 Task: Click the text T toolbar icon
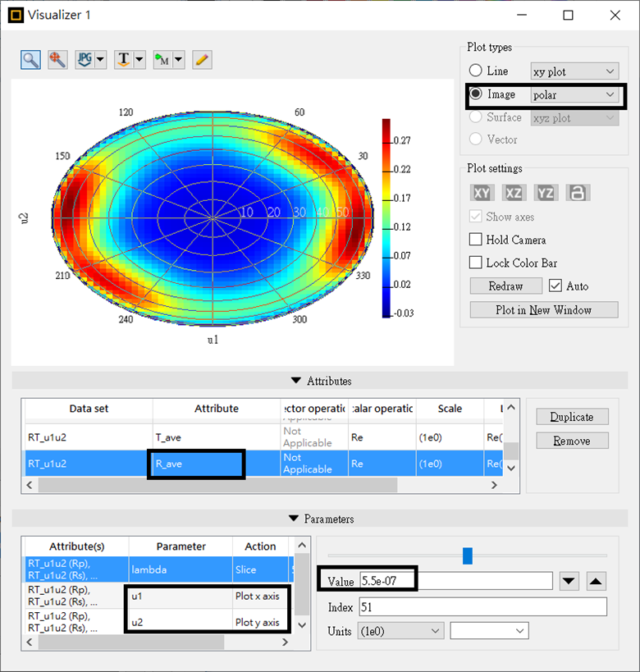[123, 60]
